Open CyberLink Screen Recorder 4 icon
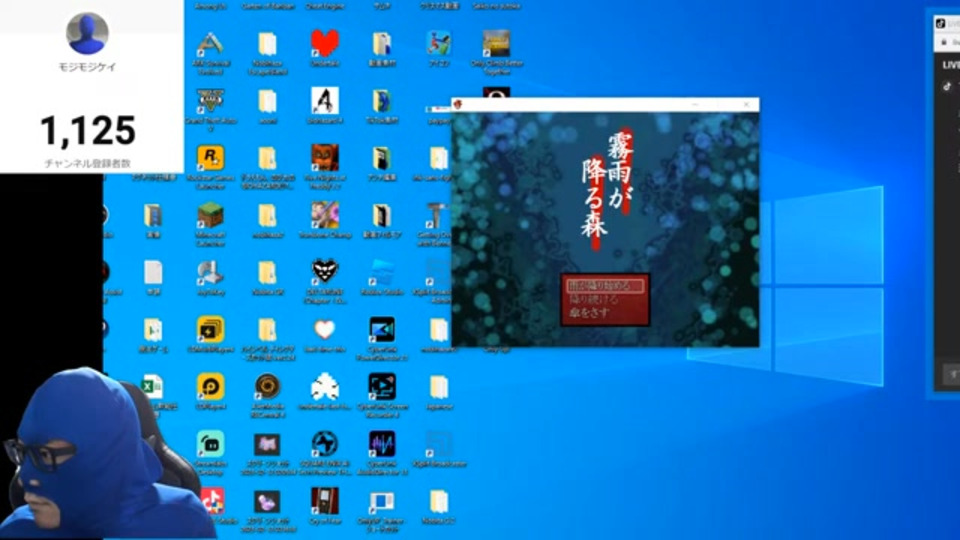 pos(382,387)
